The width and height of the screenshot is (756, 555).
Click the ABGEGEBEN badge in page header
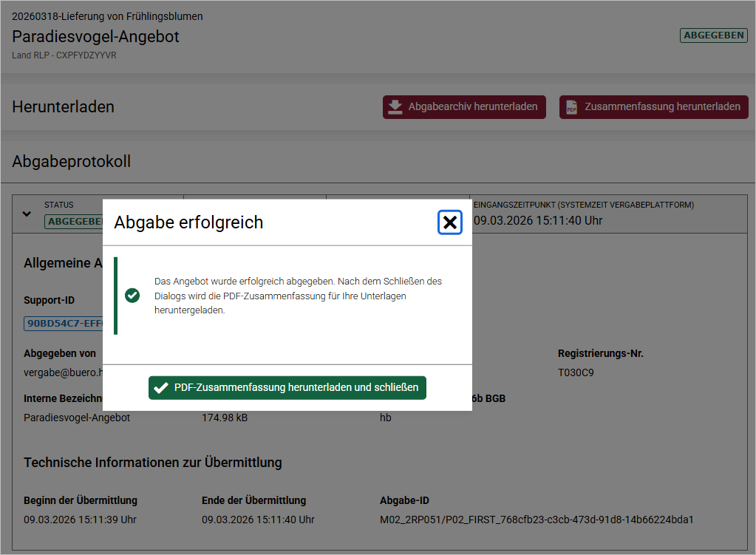click(x=713, y=35)
